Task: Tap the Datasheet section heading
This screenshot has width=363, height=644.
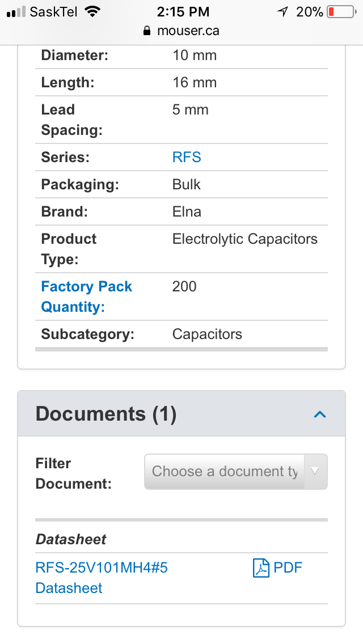Action: pyautogui.click(x=71, y=539)
